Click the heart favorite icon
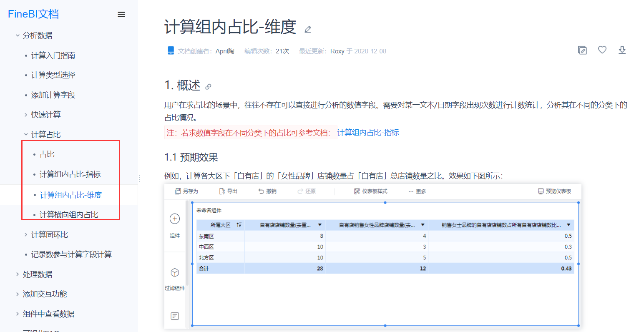Viewport: 644px width, 332px height. [602, 50]
